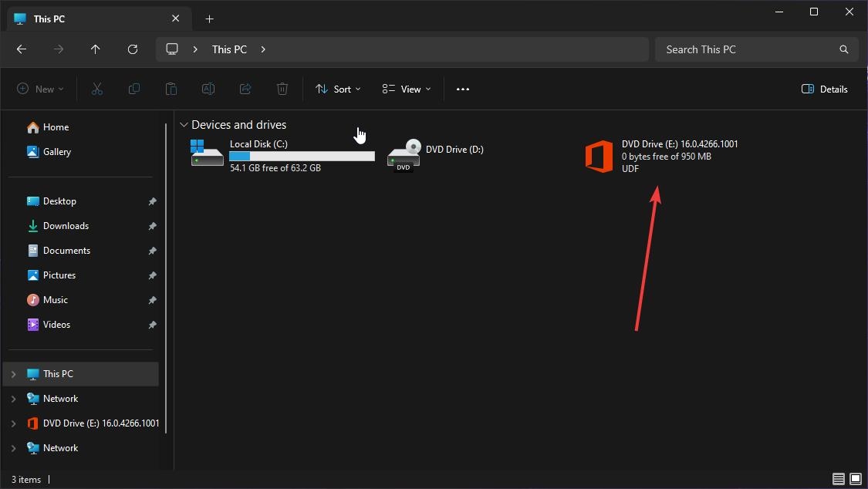Expand the Network tree item
Image resolution: width=868 pixels, height=489 pixels.
14,398
